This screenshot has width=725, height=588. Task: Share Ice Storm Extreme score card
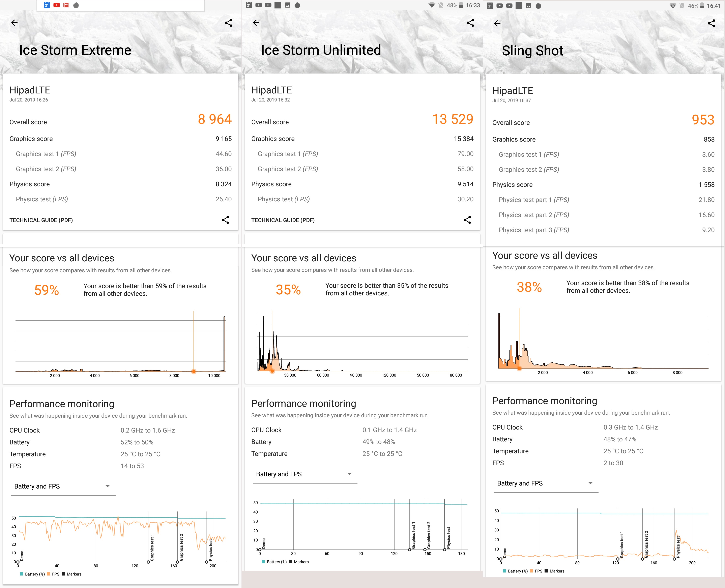pos(225,220)
